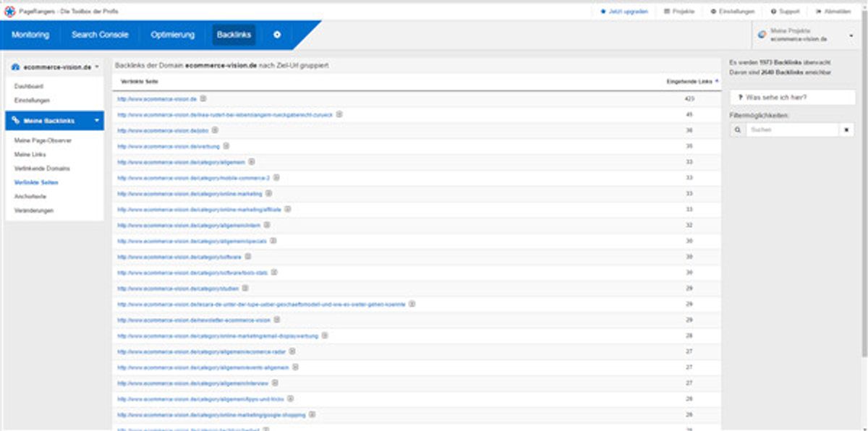Click the icon next to the ikea-rudert URL

pos(339,114)
